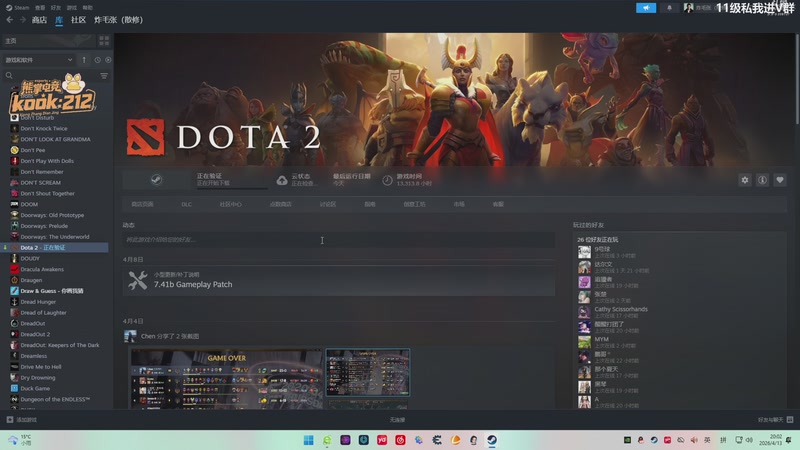Screen dimensions: 800x450
Task: Open the second smaller screenshot thumbnail
Action: [x=367, y=372]
